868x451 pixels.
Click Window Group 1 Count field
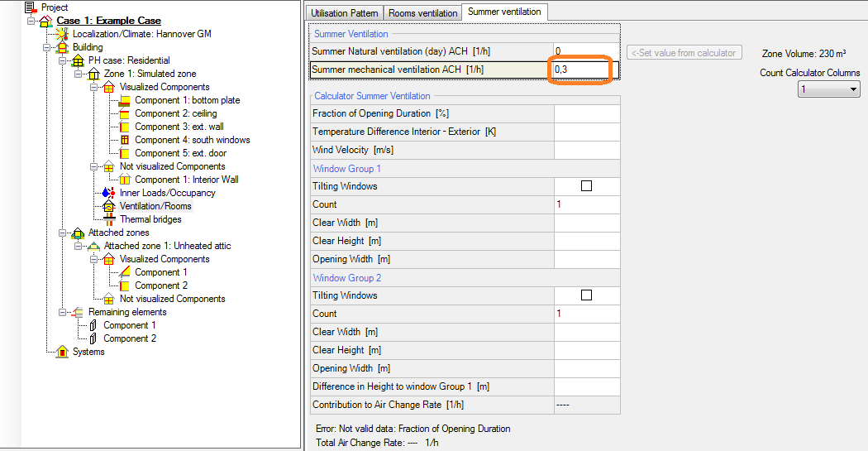tap(587, 204)
